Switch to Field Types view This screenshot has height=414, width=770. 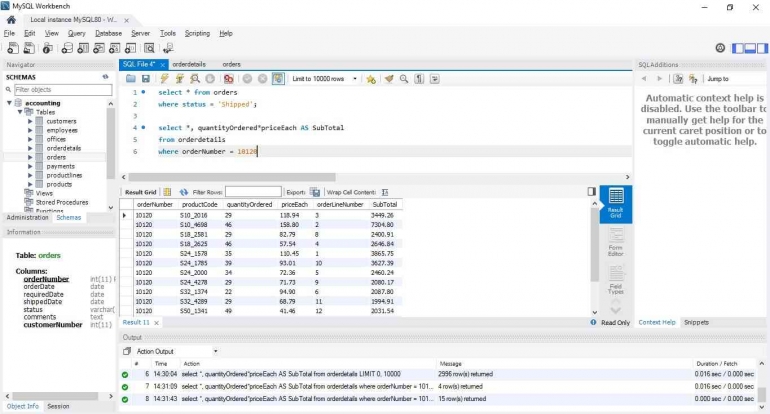(x=616, y=281)
